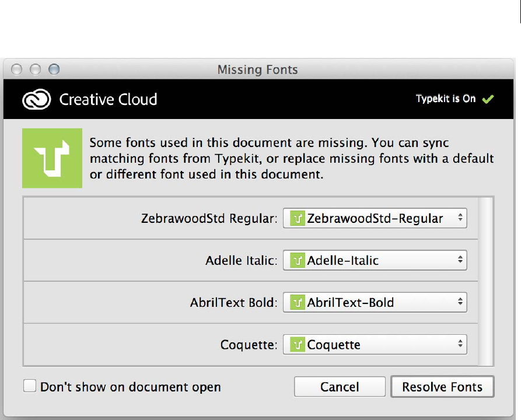Screen dimensions: 521x420
Task: Click Typekit icon beside AbrilText-Bold
Action: pos(298,303)
